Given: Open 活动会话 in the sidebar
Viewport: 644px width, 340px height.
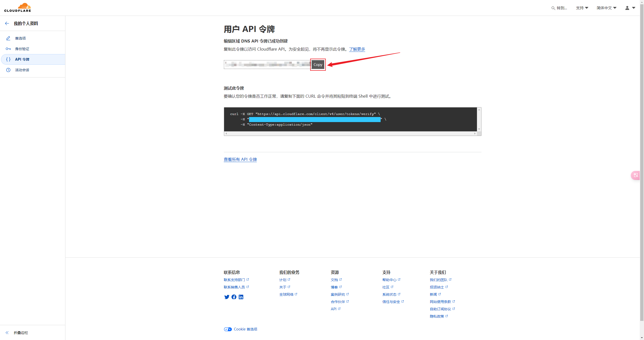Looking at the screenshot, I should point(22,70).
